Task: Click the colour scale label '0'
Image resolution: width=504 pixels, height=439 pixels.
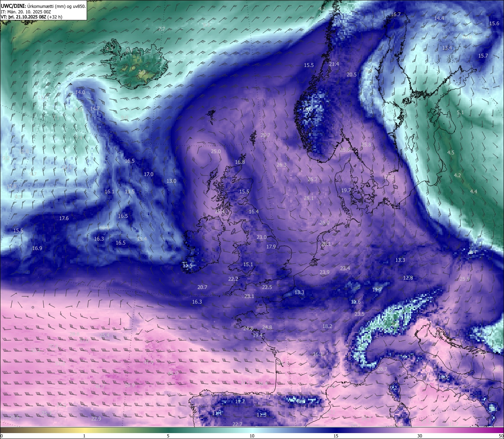Action: coord(2,436)
